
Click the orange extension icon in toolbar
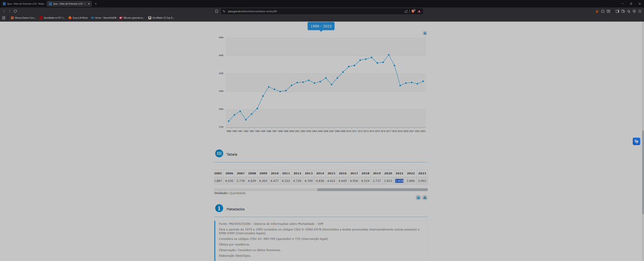coord(597,11)
